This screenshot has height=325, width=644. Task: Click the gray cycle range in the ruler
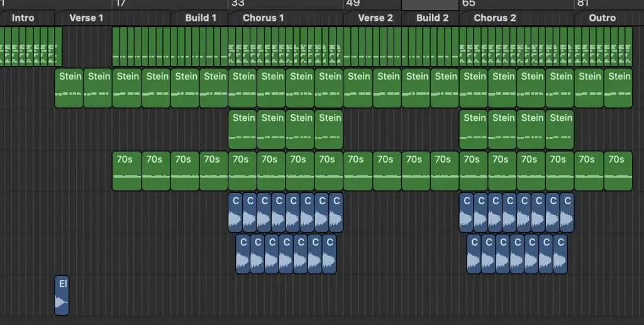click(430, 5)
